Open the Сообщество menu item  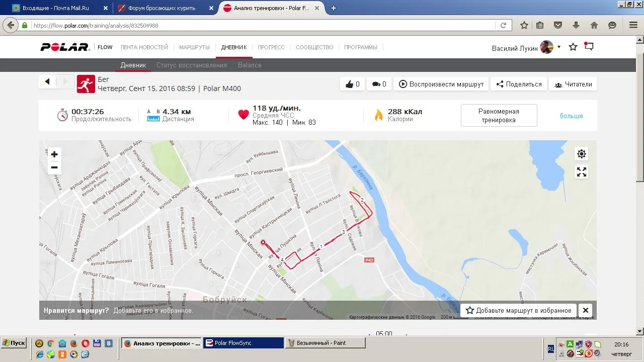(314, 47)
